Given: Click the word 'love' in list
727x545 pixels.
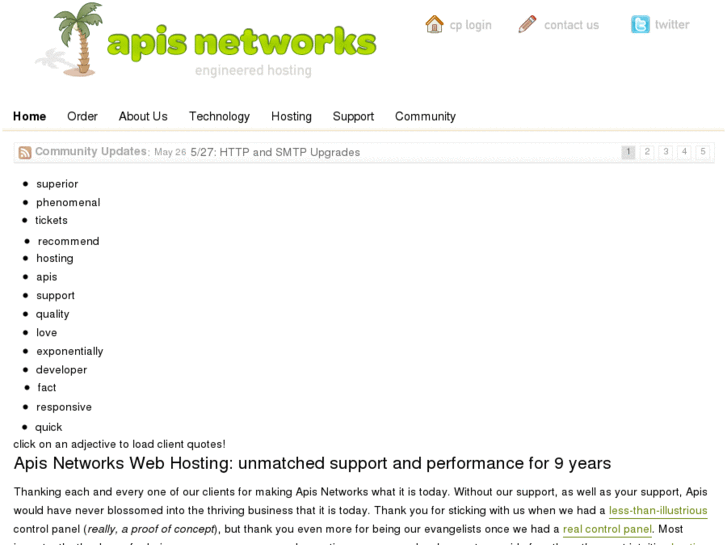Looking at the screenshot, I should tap(46, 333).
